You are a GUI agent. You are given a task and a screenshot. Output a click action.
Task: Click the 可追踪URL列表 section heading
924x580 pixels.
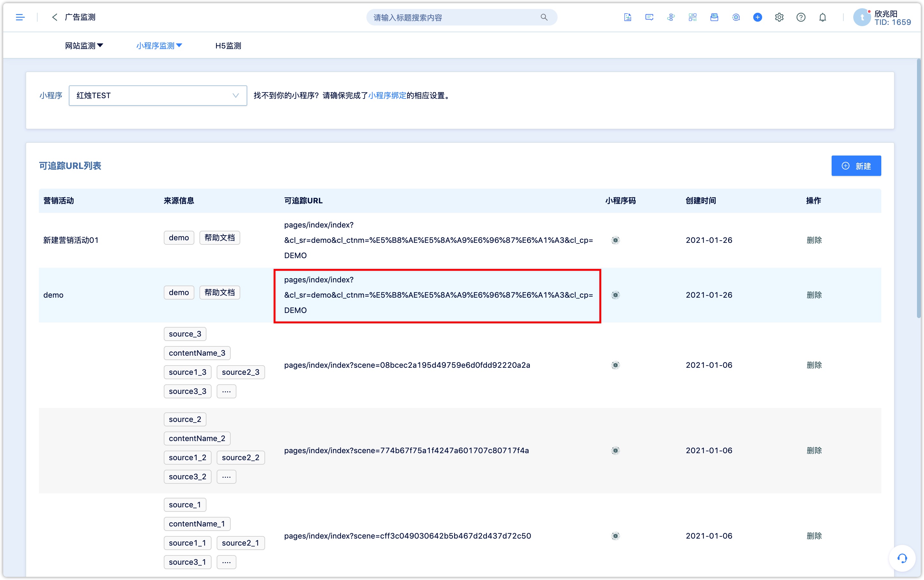[x=70, y=166]
